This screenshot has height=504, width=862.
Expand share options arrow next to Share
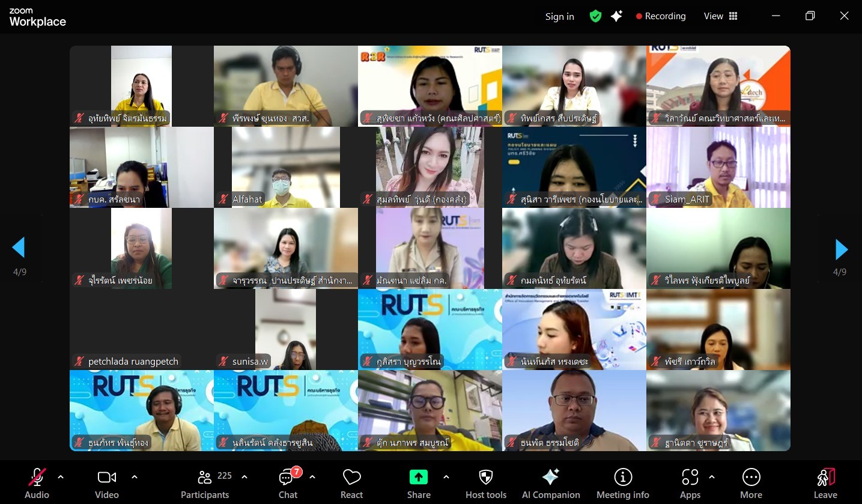pyautogui.click(x=446, y=477)
